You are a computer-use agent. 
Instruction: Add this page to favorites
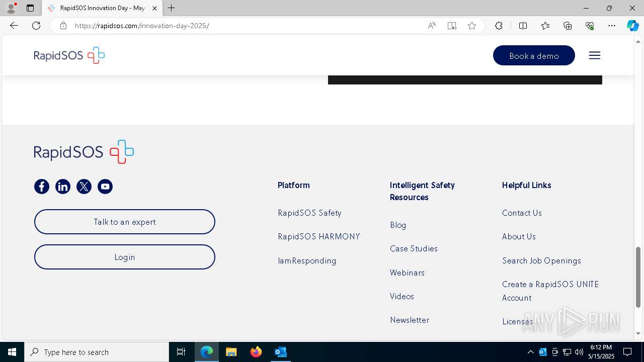pos(472,26)
